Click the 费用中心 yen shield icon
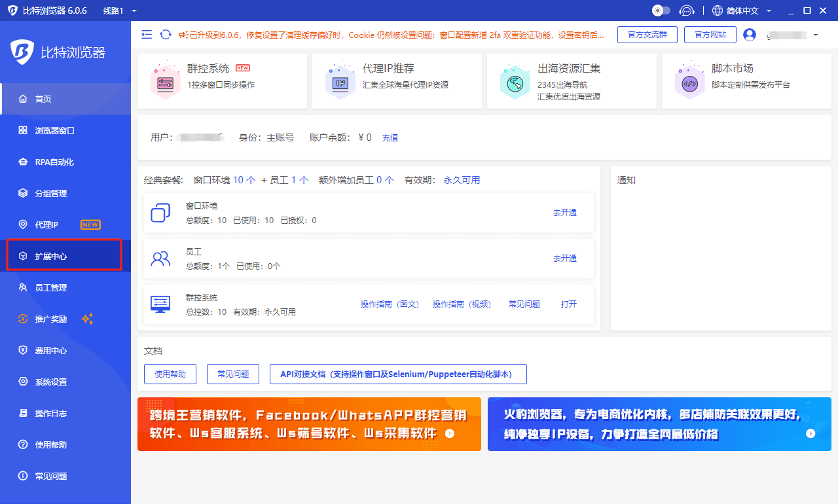The height and width of the screenshot is (504, 838). point(23,350)
